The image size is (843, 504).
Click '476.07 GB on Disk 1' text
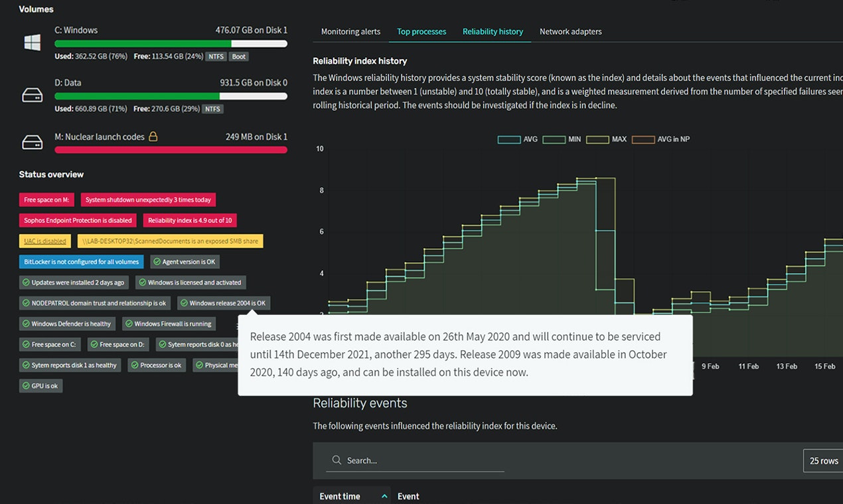[x=252, y=31]
